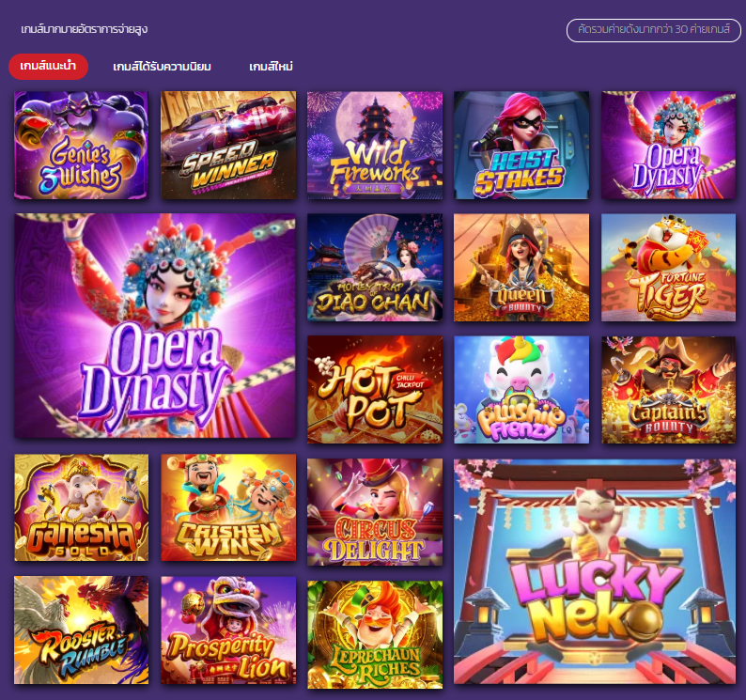This screenshot has width=746, height=700.
Task: Click the large Lucky Neko banner
Action: 595,571
